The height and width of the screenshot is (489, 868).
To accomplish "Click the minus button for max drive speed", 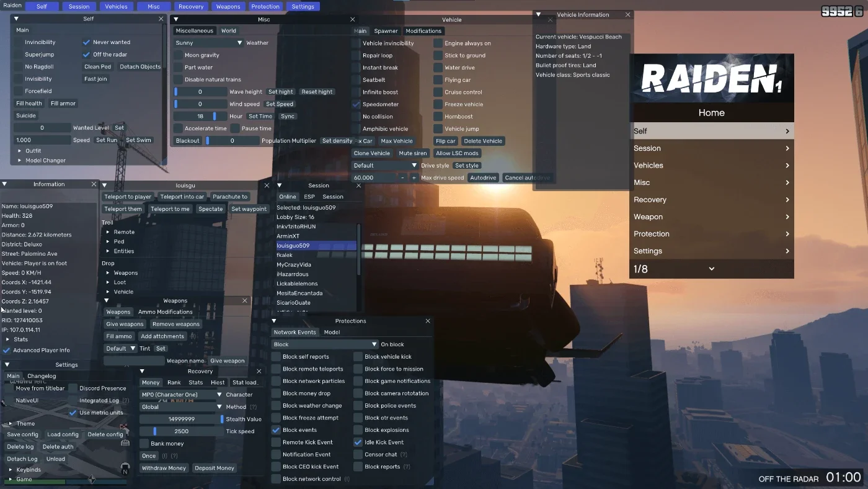I will point(402,177).
